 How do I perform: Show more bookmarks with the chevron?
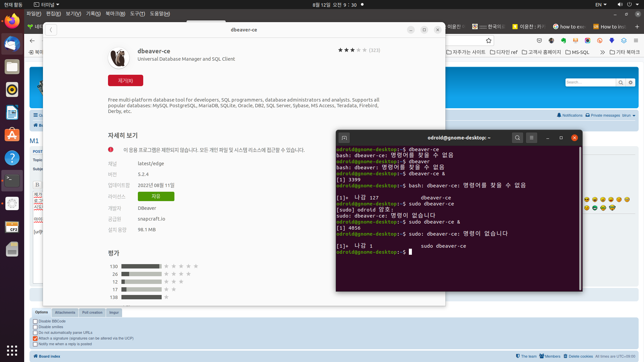tap(602, 52)
